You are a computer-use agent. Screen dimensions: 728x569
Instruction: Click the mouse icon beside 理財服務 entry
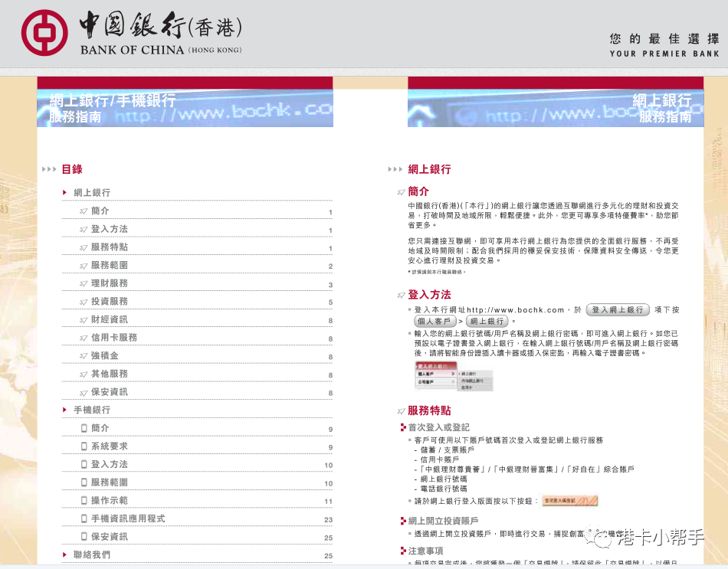click(84, 283)
